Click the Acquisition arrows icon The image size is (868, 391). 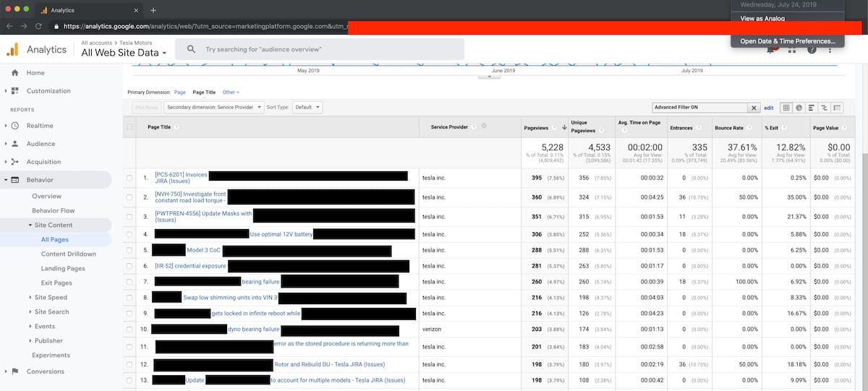pyautogui.click(x=14, y=162)
